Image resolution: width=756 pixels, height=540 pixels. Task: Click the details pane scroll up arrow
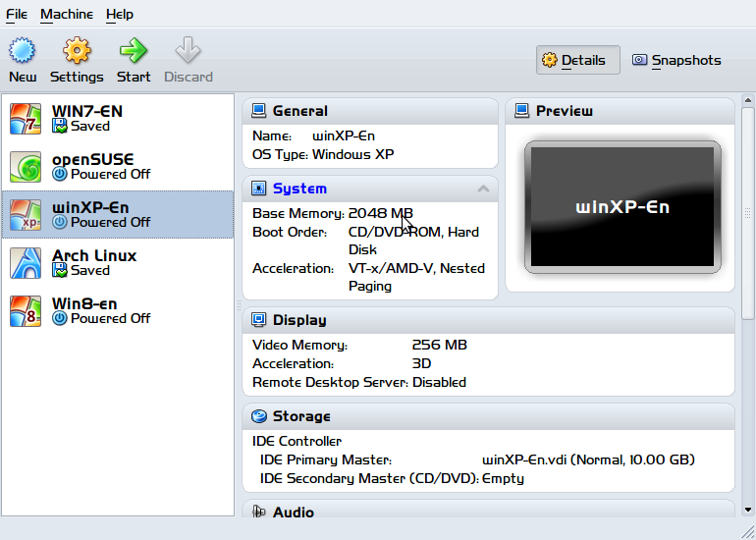coord(748,100)
